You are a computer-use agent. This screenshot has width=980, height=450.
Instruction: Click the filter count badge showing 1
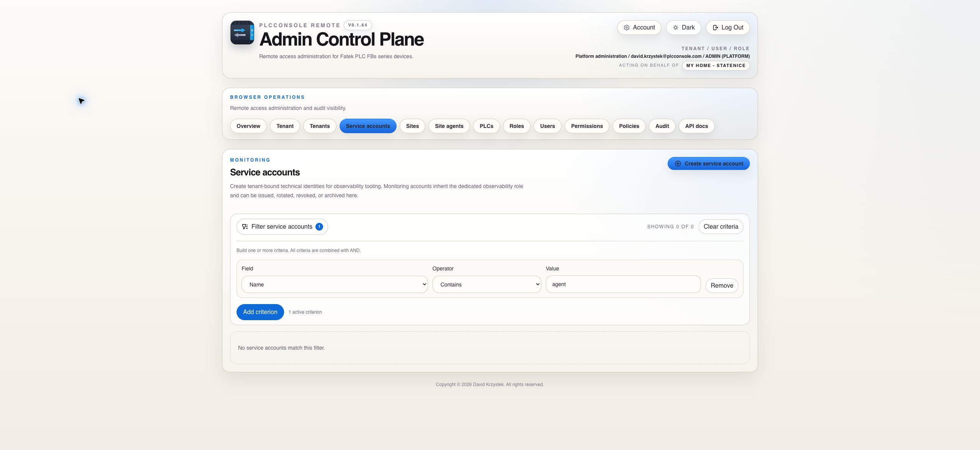coord(319,227)
